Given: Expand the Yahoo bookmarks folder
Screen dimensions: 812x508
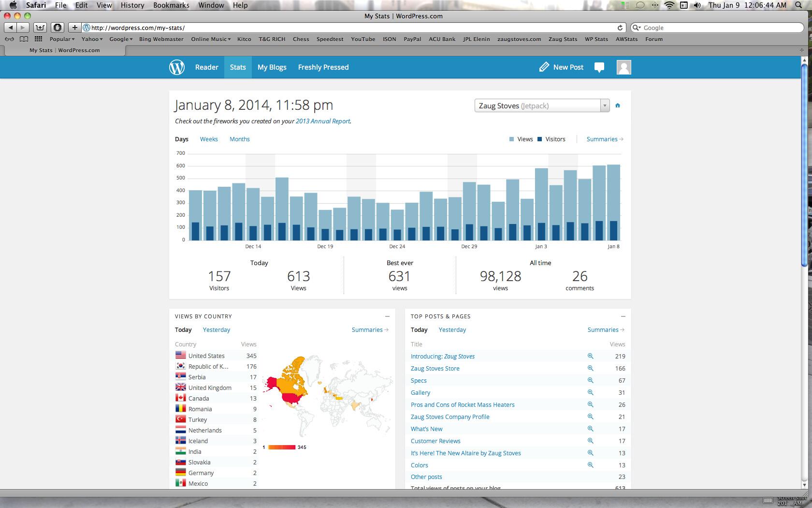Looking at the screenshot, I should (92, 39).
